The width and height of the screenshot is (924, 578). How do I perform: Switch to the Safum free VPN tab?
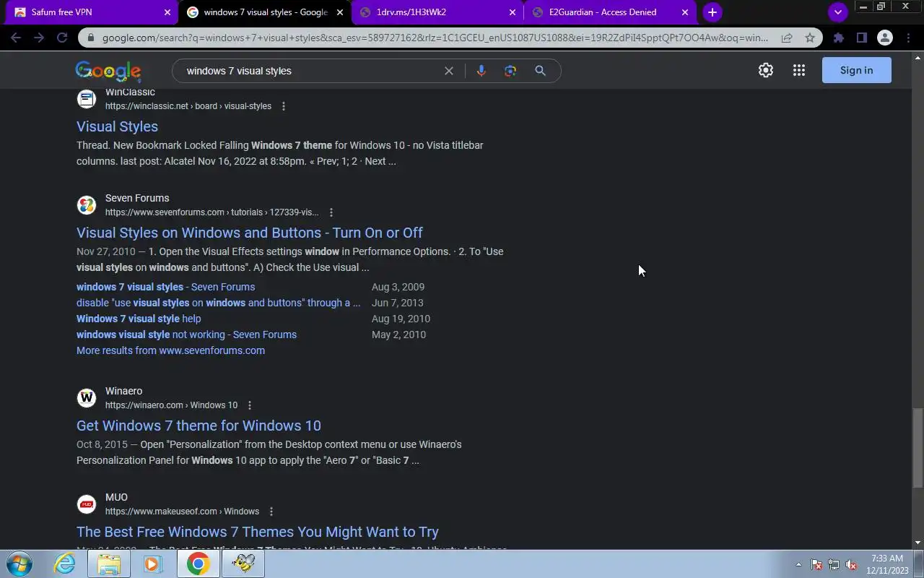[x=92, y=12]
